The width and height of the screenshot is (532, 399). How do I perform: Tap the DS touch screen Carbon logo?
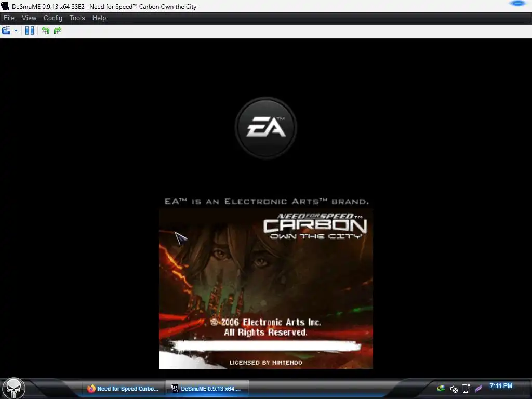point(315,226)
